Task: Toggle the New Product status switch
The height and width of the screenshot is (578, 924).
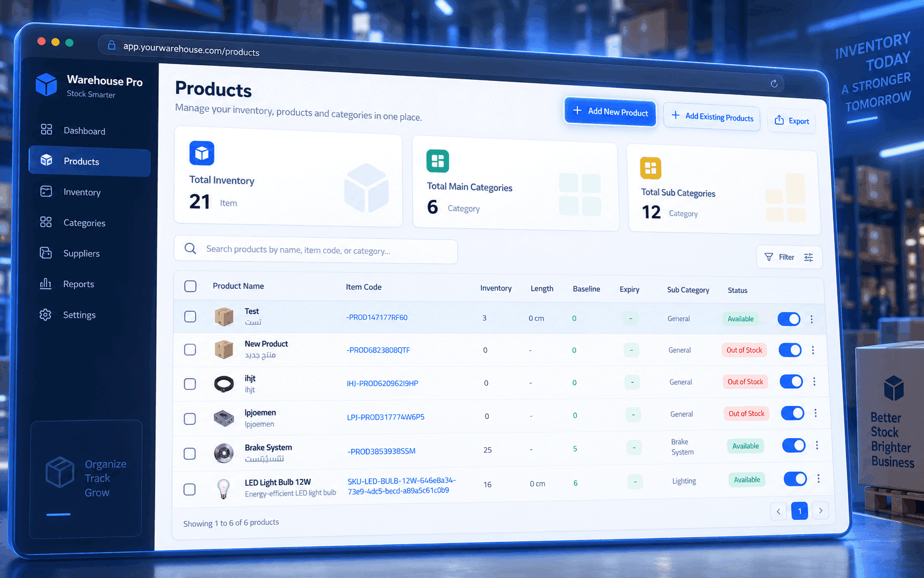Action: pos(790,350)
